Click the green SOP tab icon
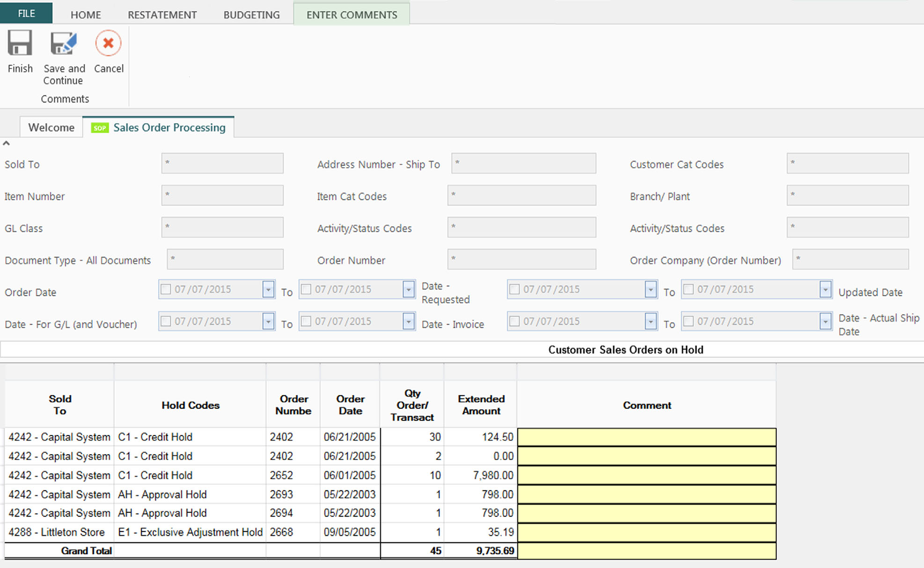 [x=100, y=128]
